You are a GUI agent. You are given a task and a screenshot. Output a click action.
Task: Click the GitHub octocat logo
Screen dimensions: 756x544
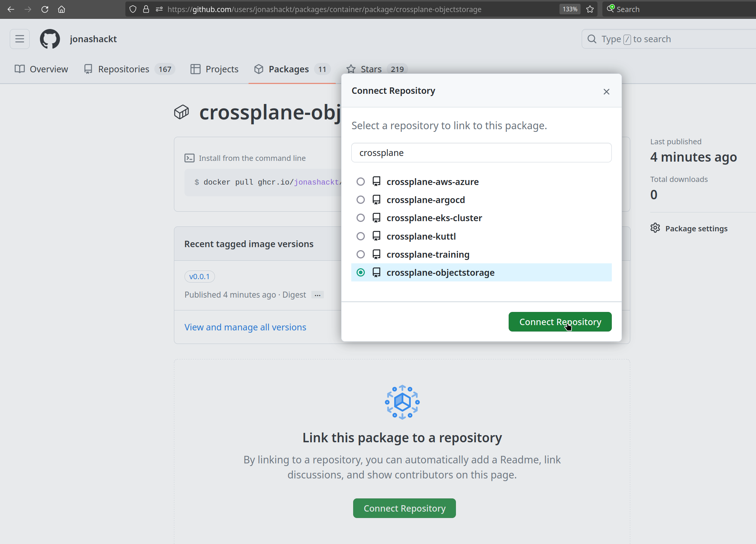click(50, 39)
